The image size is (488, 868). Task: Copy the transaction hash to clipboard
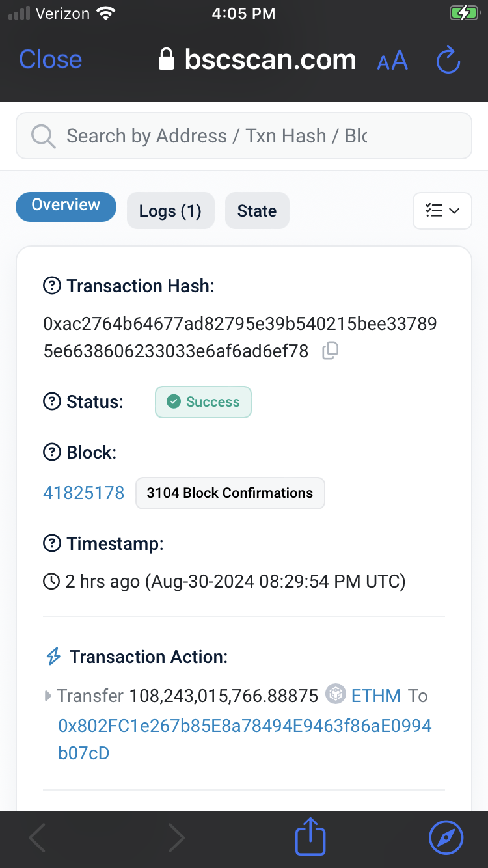pos(331,351)
